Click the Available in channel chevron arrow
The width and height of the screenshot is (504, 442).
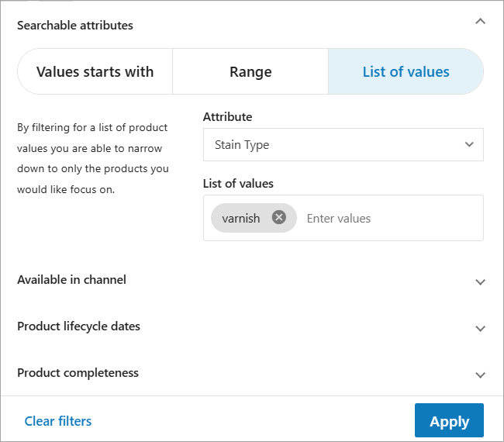click(480, 281)
